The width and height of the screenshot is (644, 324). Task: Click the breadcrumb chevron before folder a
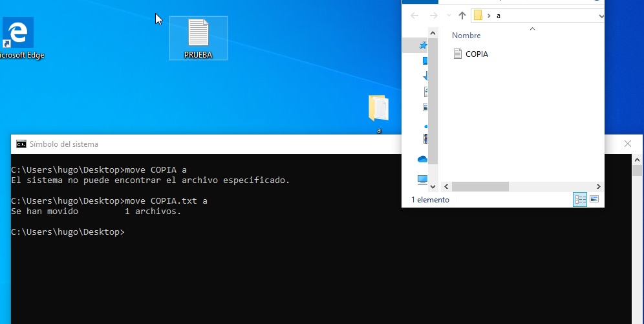(x=489, y=16)
